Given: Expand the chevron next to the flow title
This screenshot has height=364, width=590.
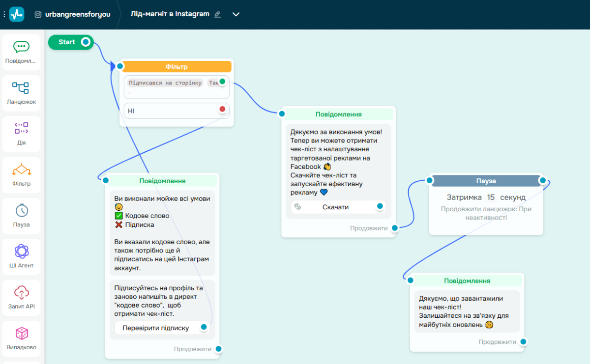Looking at the screenshot, I should tap(236, 14).
